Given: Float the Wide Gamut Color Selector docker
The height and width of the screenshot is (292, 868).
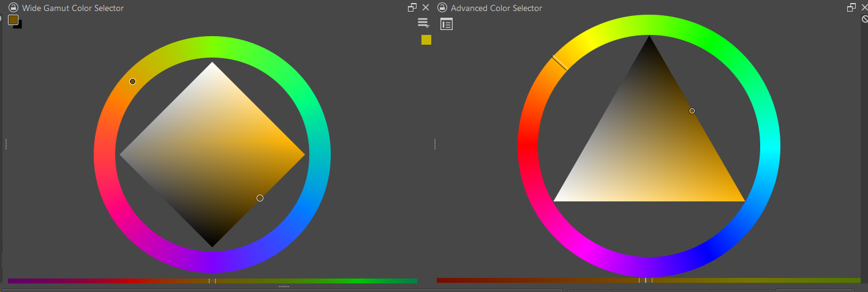Looking at the screenshot, I should pyautogui.click(x=412, y=7).
